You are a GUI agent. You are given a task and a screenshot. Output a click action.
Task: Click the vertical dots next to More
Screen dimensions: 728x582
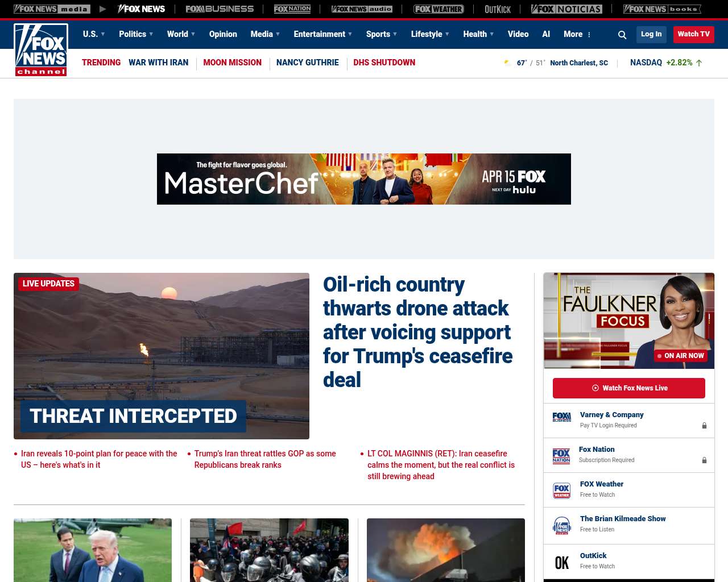[589, 35]
